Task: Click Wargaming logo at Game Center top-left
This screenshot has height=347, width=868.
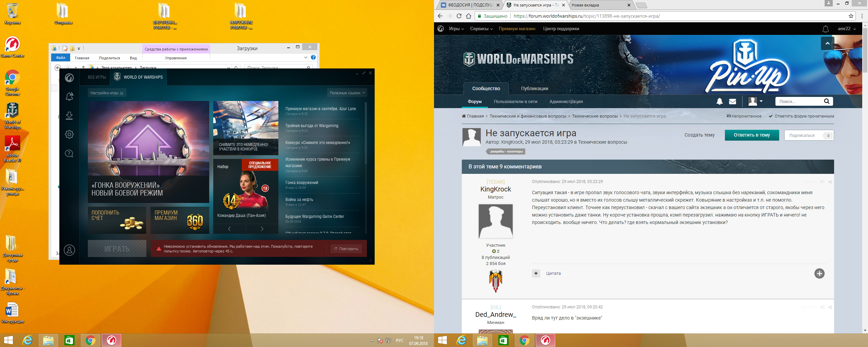Action: 70,78
